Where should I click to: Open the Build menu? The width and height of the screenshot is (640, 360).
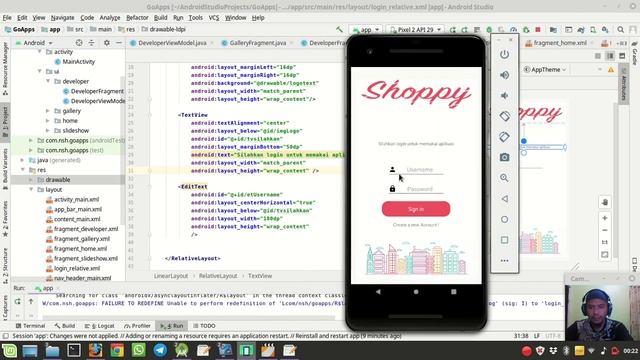(160, 18)
